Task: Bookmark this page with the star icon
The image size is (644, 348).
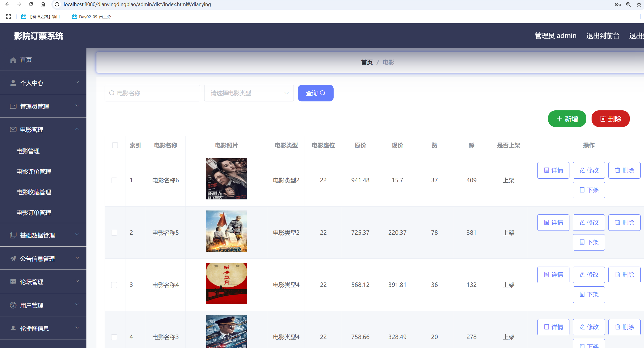Action: [x=639, y=4]
